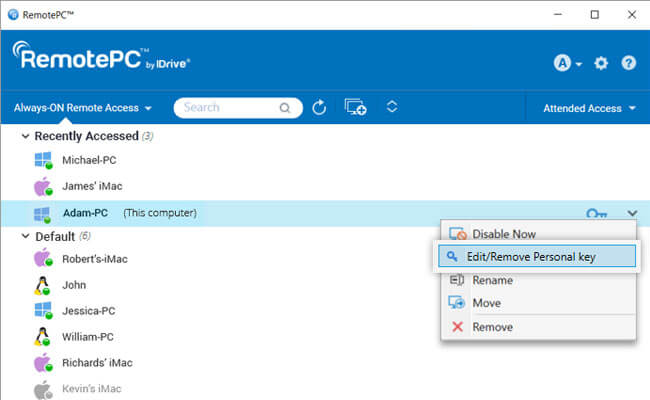Collapse the Default group
Screen dimensions: 650x400
click(25, 236)
